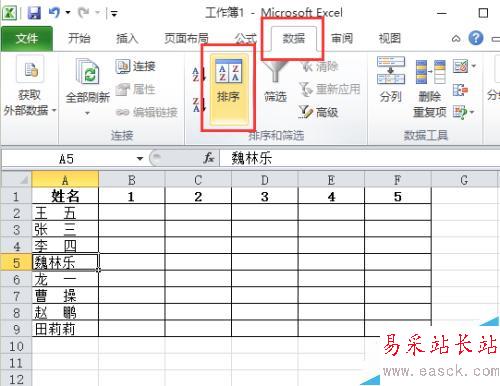Click cell containing 姓名
The width and height of the screenshot is (500, 386).
click(x=65, y=196)
